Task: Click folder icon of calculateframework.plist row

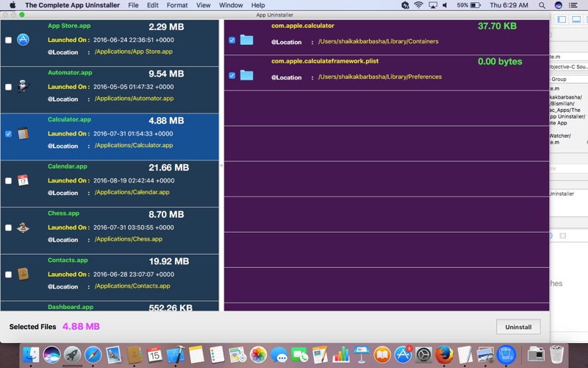Action: [246, 75]
